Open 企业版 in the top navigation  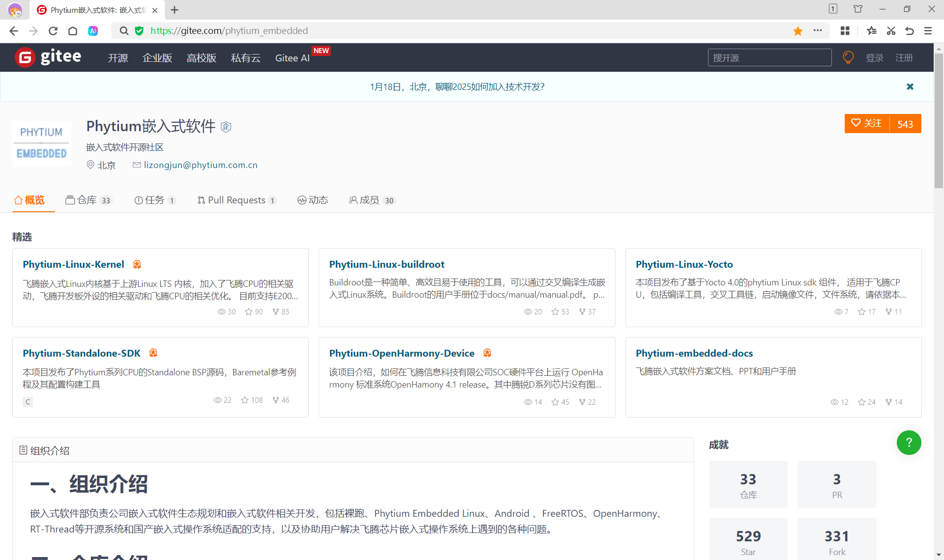[x=157, y=58]
